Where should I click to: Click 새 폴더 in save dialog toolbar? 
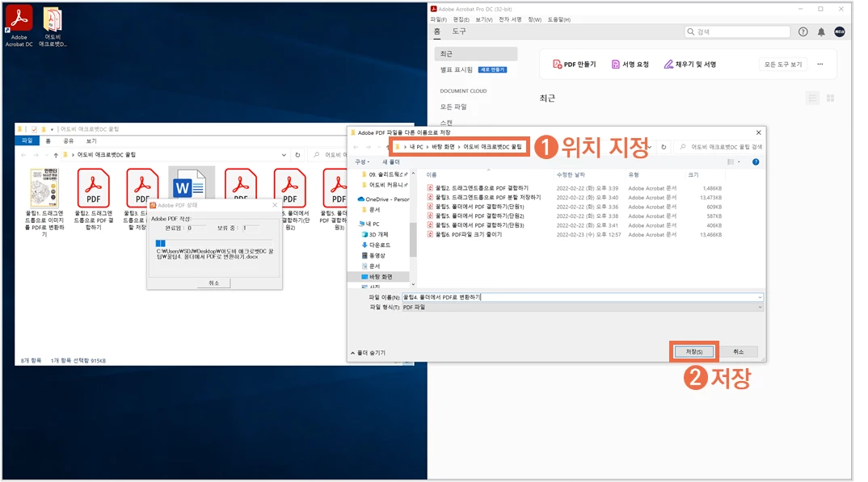coord(391,162)
